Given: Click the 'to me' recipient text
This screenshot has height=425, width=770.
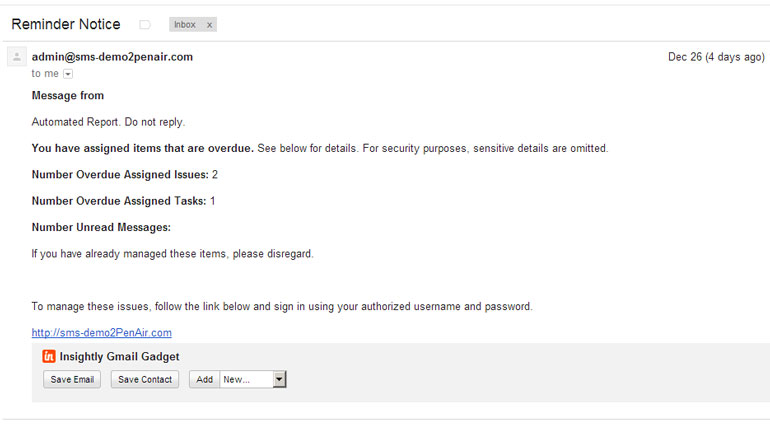Looking at the screenshot, I should click(45, 74).
